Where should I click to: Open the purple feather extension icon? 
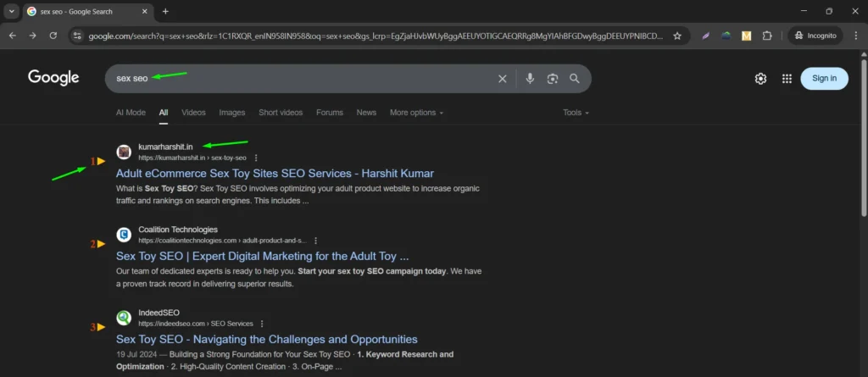tap(706, 36)
